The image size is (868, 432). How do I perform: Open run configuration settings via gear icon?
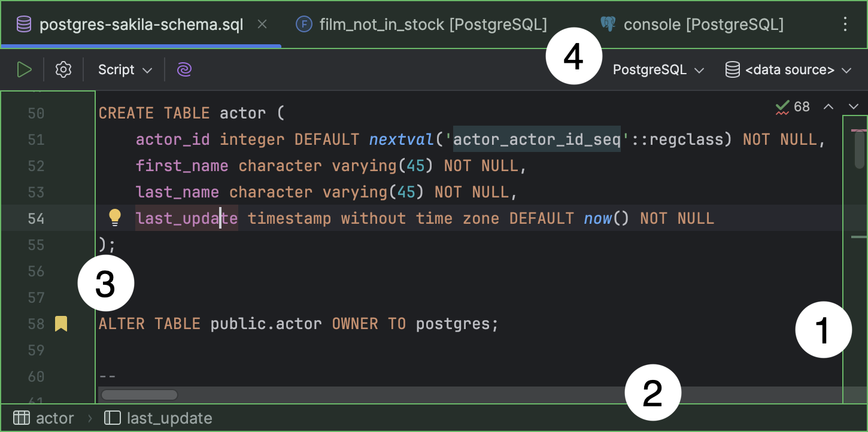[x=63, y=69]
